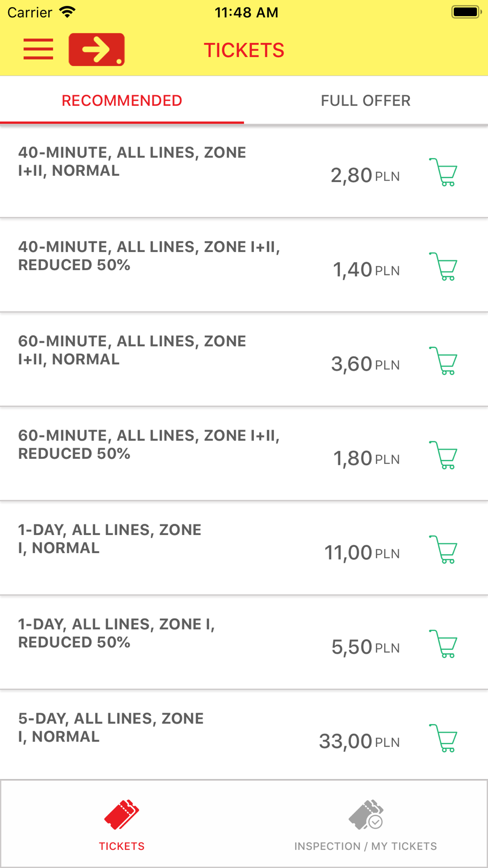Add 5-day normal ticket to cart
The height and width of the screenshot is (868, 488).
pyautogui.click(x=443, y=738)
